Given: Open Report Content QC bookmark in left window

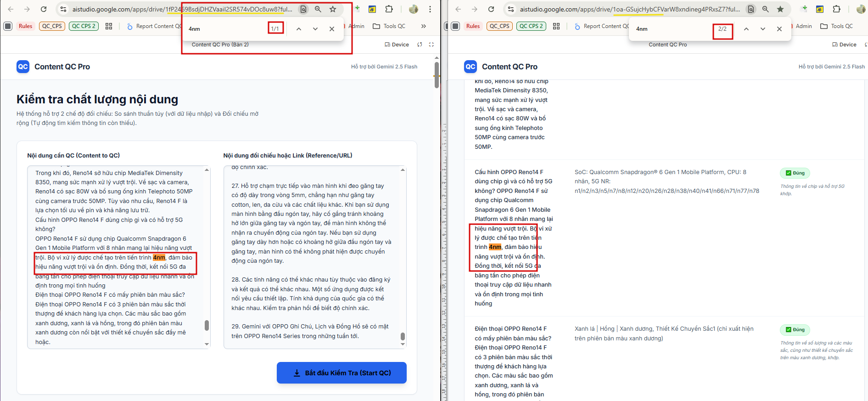Looking at the screenshot, I should [x=154, y=26].
